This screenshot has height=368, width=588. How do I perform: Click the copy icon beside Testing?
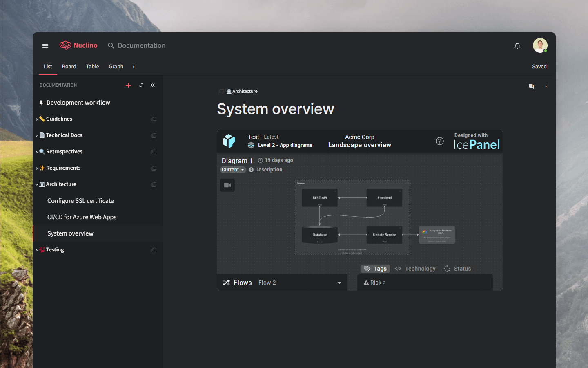pyautogui.click(x=154, y=250)
